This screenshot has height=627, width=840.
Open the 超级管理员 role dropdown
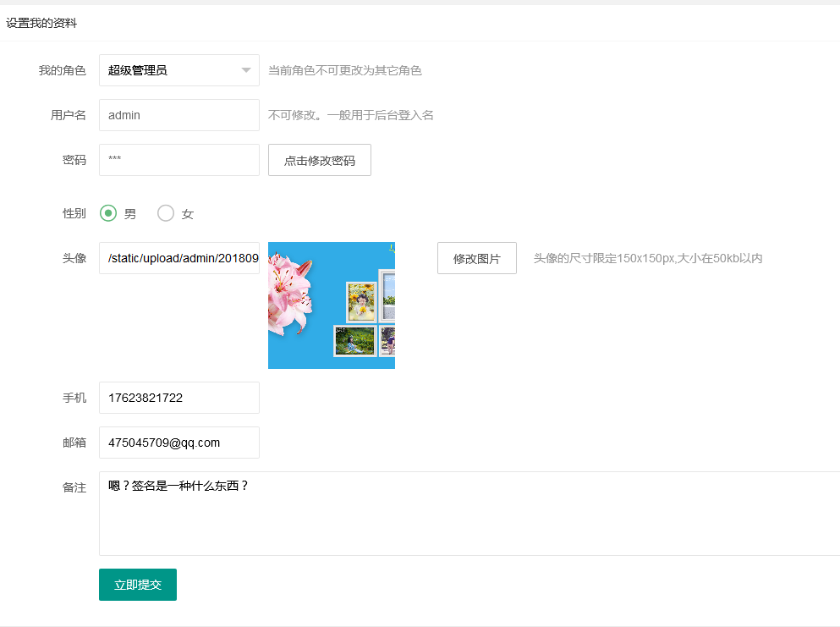pyautogui.click(x=169, y=70)
